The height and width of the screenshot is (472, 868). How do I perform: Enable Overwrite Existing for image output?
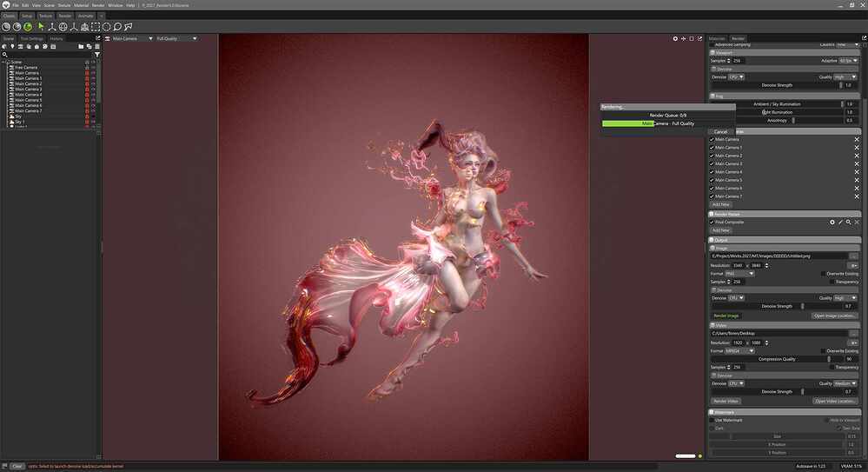(x=823, y=274)
